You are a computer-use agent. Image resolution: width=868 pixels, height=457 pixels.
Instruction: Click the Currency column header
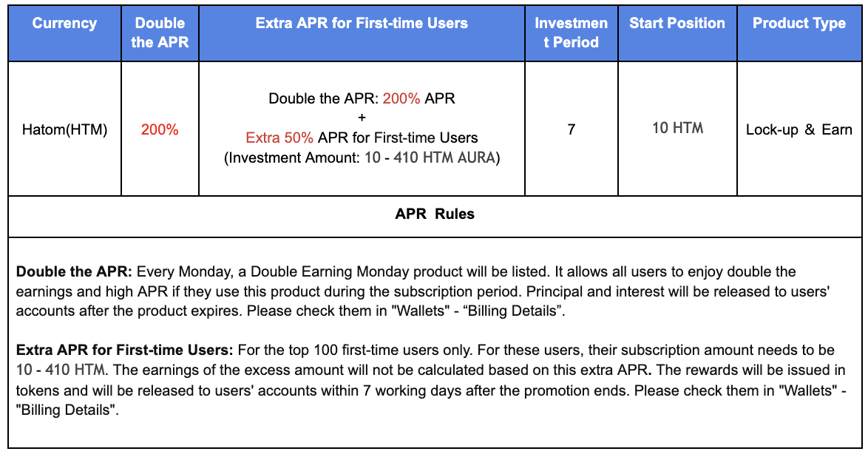tap(64, 24)
